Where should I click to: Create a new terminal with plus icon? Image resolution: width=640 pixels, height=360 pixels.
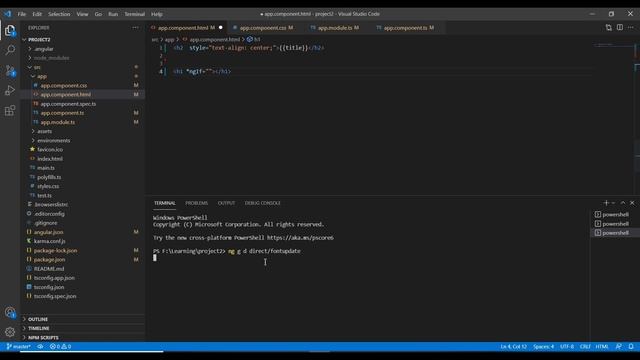point(606,203)
